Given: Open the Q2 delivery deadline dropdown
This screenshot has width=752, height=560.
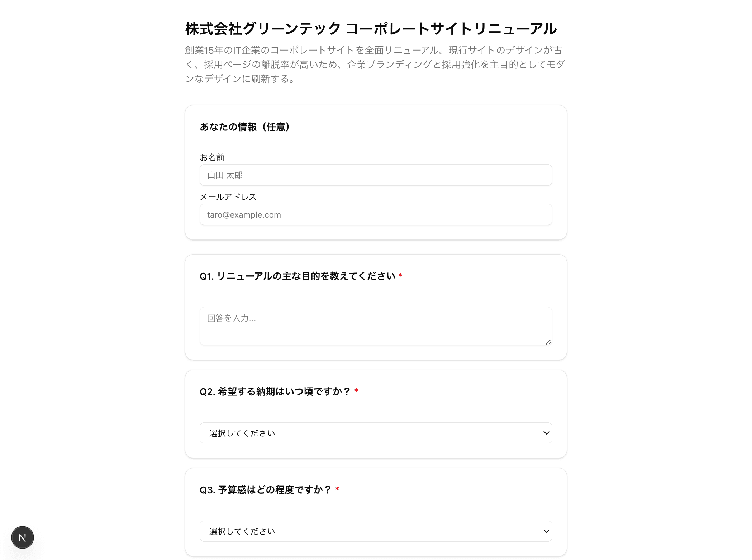Looking at the screenshot, I should (x=376, y=433).
